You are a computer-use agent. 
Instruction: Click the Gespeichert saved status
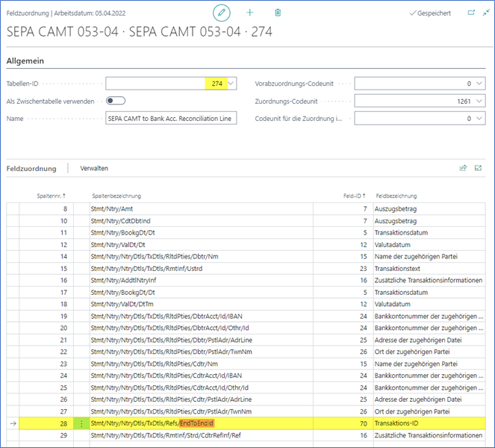[x=430, y=13]
